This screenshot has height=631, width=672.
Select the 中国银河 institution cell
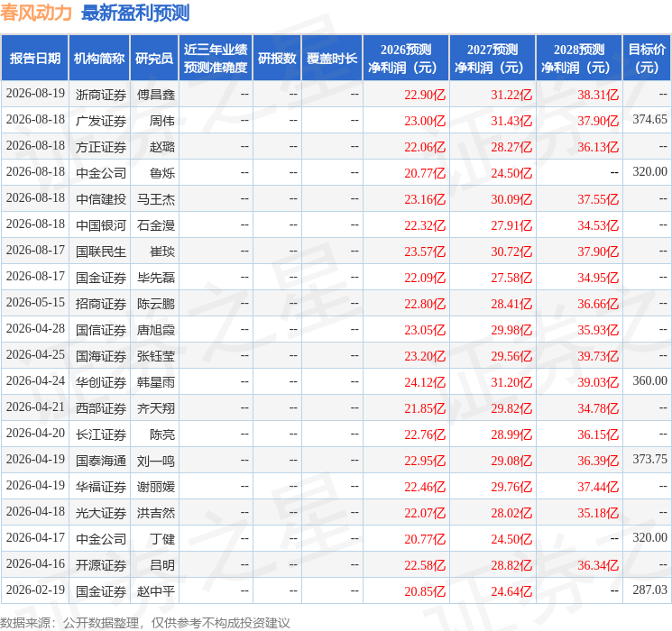coord(101,225)
